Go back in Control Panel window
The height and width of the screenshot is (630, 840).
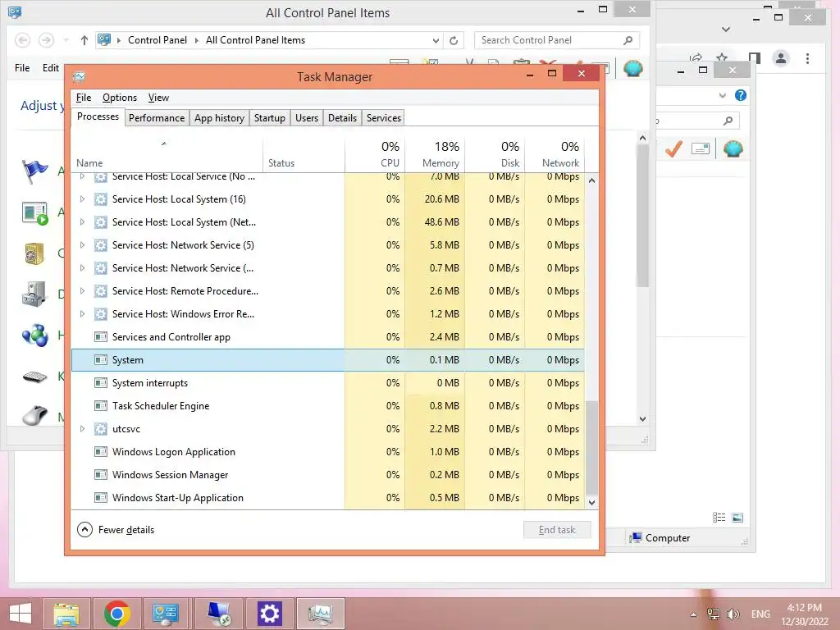click(22, 40)
